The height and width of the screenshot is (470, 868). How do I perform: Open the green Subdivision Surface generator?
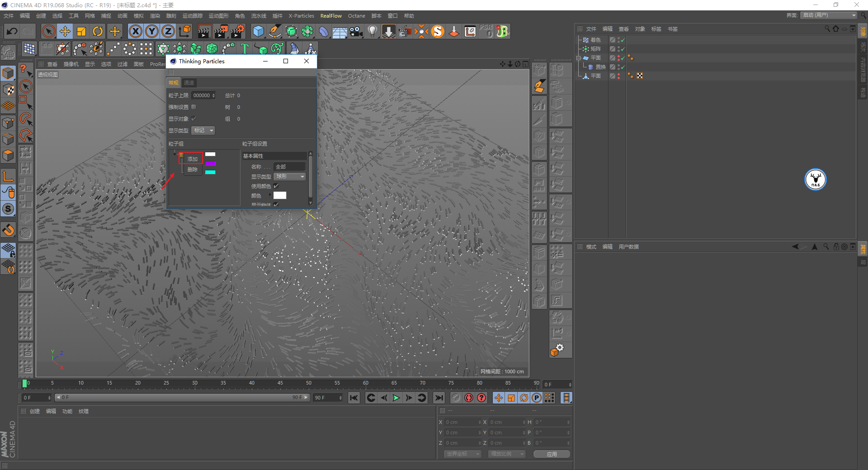pos(291,31)
